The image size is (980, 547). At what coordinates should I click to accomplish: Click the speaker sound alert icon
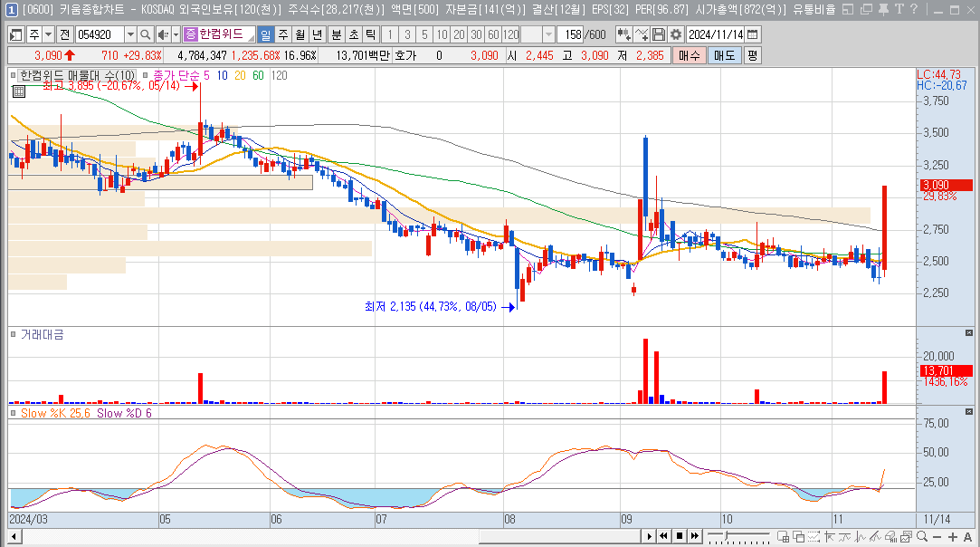(x=163, y=34)
